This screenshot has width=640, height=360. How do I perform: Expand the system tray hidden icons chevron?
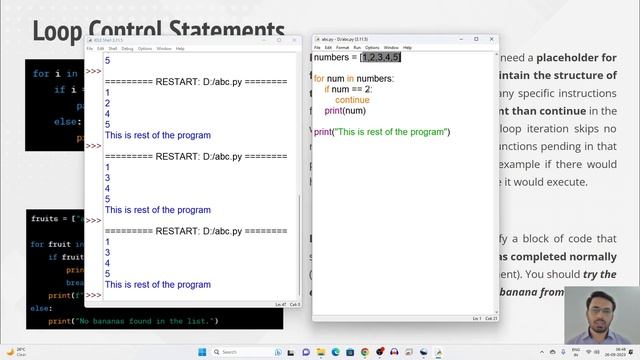point(542,352)
